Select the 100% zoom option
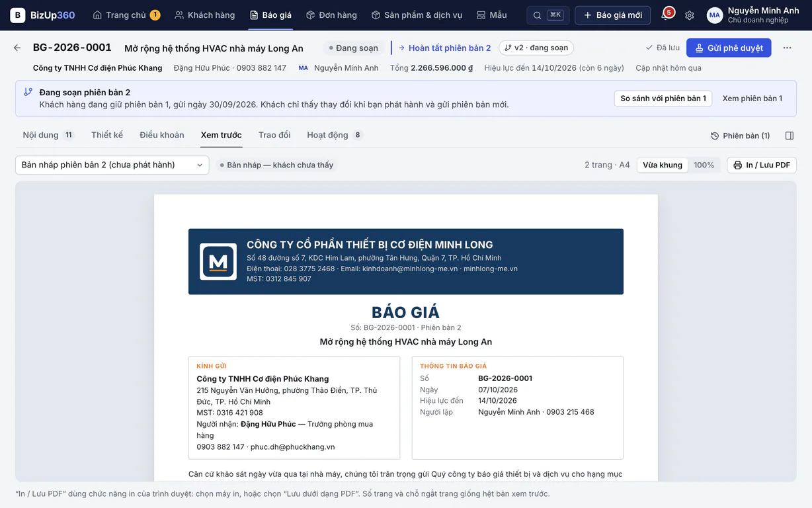Viewport: 812px width, 508px height. [704, 165]
